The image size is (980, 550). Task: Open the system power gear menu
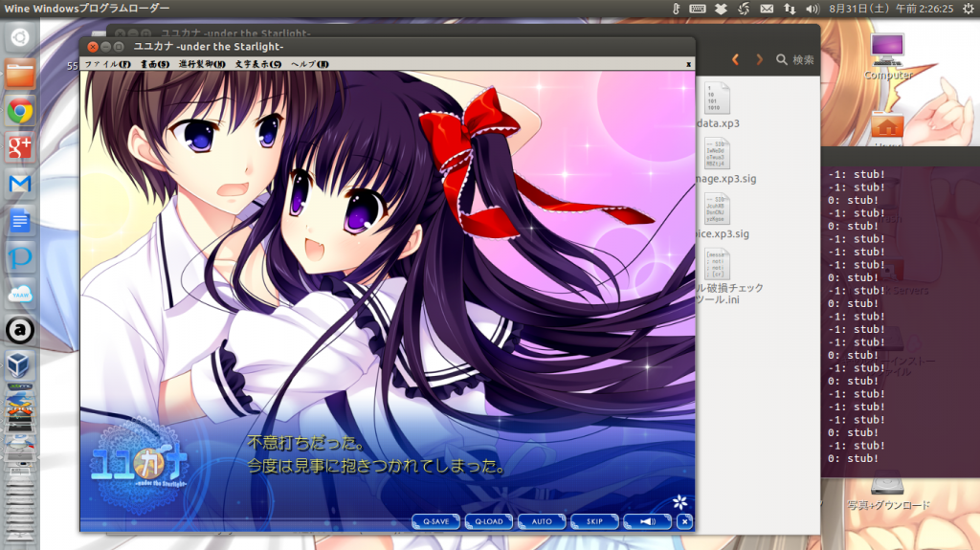pos(969,9)
